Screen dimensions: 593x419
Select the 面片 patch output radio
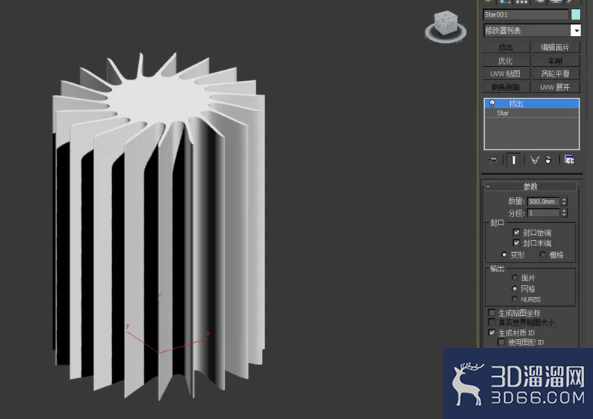click(514, 278)
